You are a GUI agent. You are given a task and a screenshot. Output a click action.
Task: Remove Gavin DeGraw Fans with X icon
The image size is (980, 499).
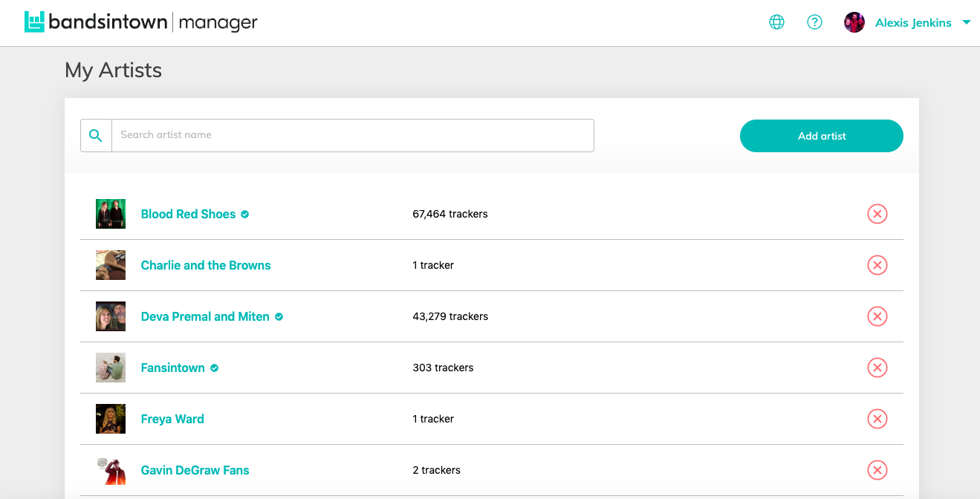(877, 470)
